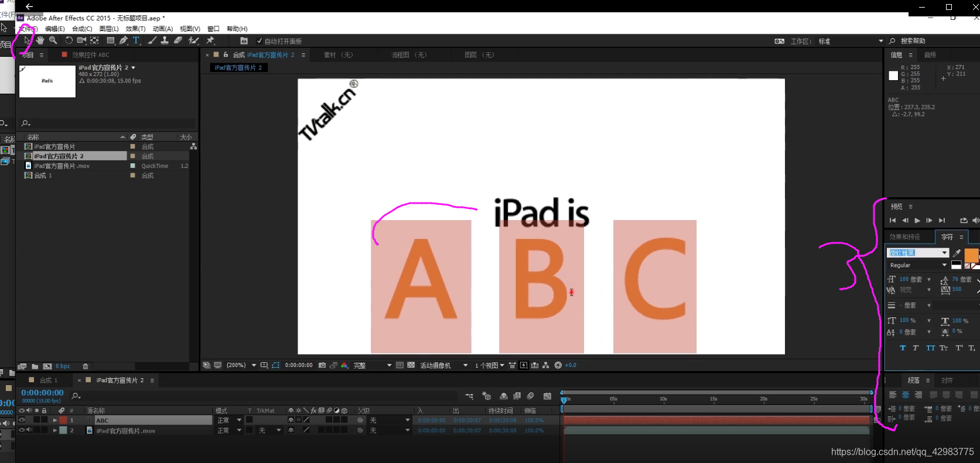Open blend mode dropdown of ABC layer
Image resolution: width=980 pixels, height=463 pixels.
(x=229, y=420)
